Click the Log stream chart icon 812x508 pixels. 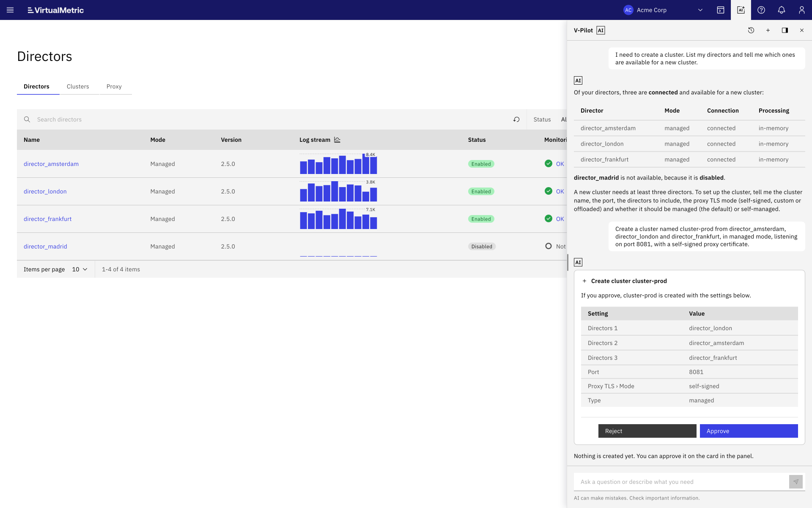click(x=337, y=140)
